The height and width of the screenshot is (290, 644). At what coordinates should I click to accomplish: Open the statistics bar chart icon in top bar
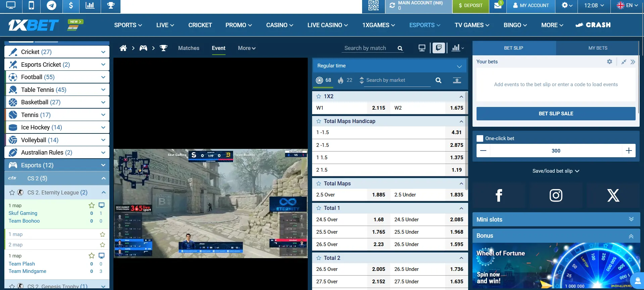(x=90, y=5)
